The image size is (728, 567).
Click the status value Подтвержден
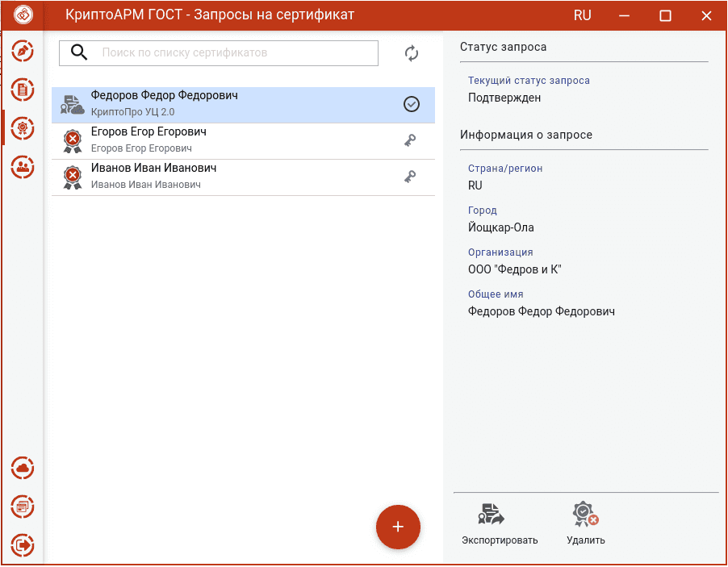pos(504,98)
